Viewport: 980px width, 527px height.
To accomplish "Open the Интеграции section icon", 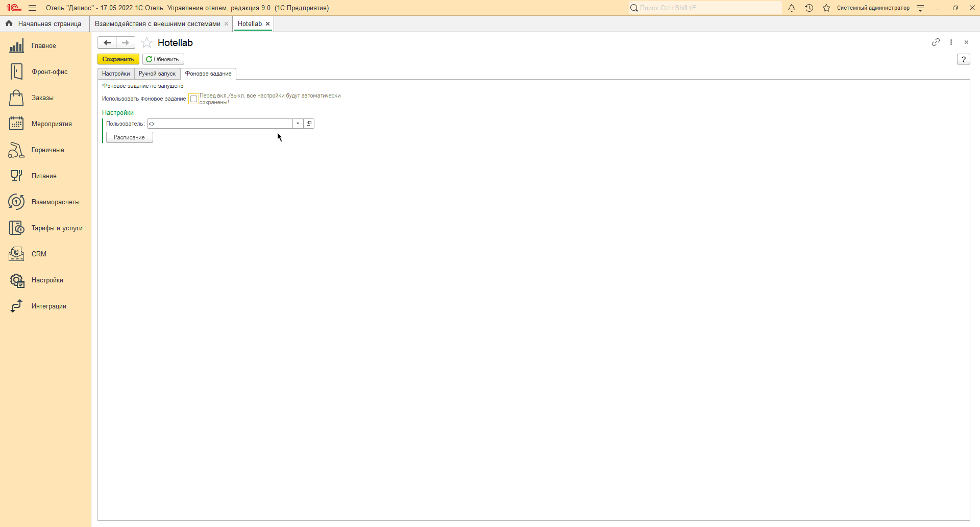I will point(16,306).
